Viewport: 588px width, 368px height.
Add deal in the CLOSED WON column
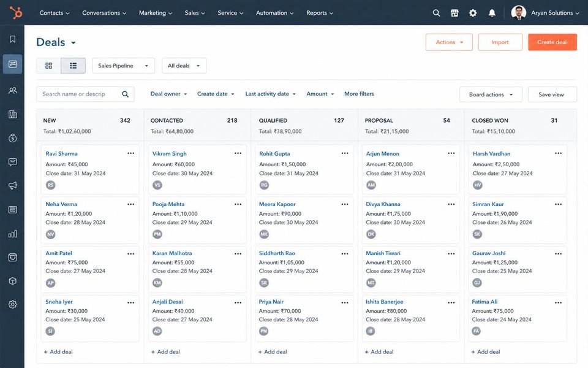[486, 352]
